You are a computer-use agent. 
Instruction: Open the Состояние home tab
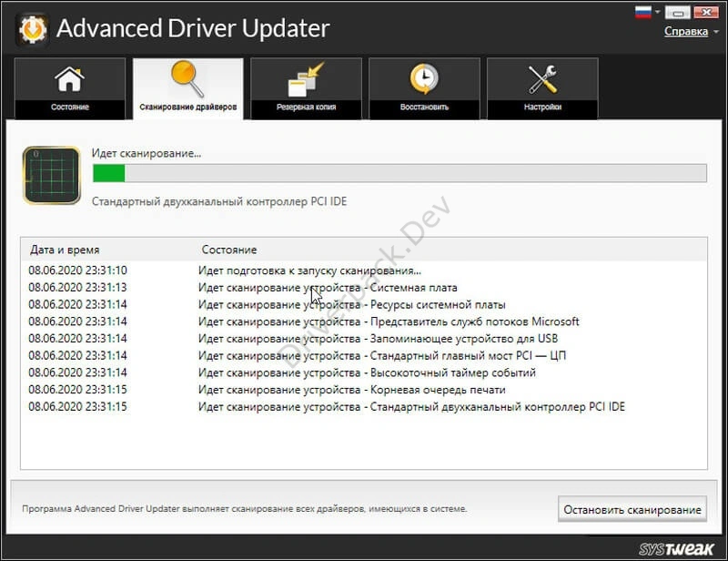[70, 88]
